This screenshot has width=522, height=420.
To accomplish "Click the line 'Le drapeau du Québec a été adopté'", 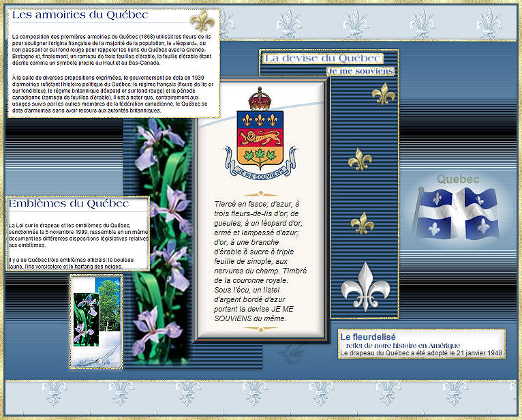I will click(x=421, y=353).
